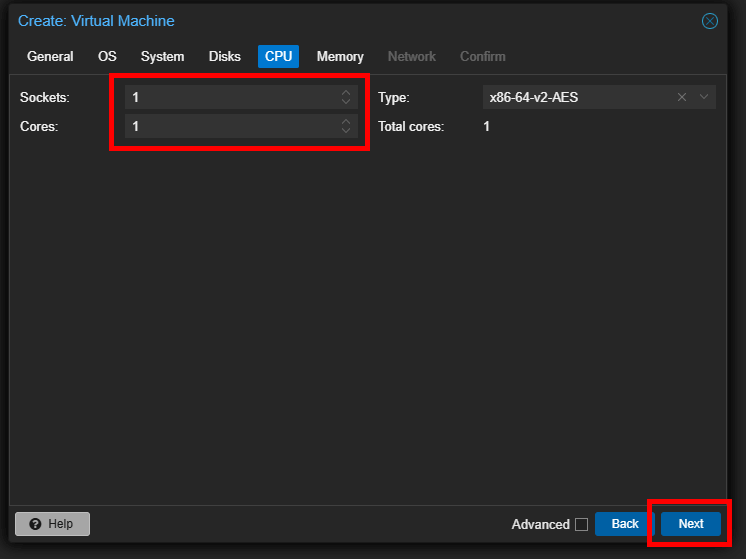Open the System tab
This screenshot has height=559, width=746.
(x=162, y=57)
